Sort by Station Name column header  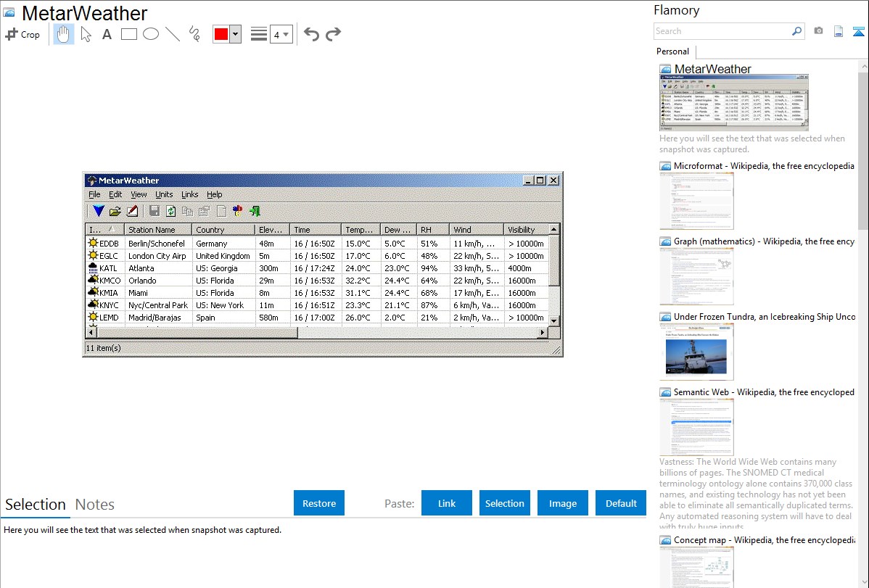(x=158, y=229)
